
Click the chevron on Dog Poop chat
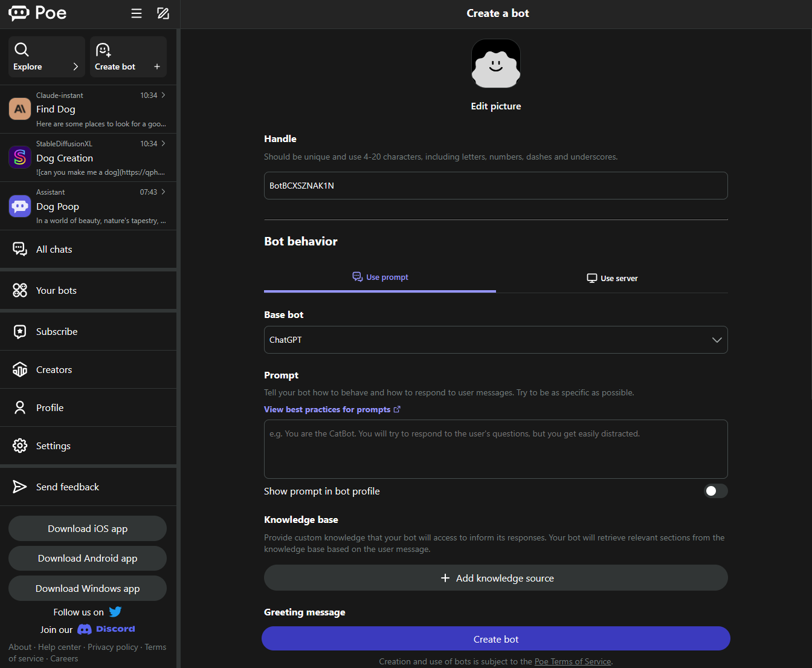(163, 192)
